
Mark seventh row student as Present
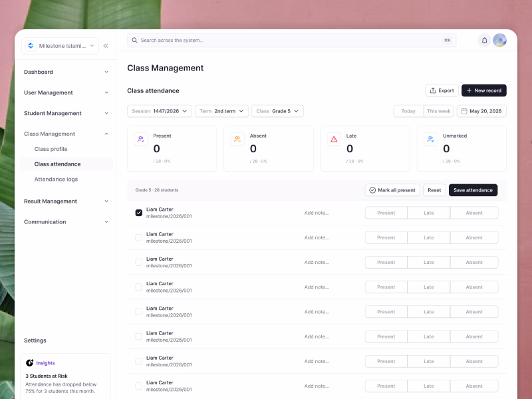(386, 361)
